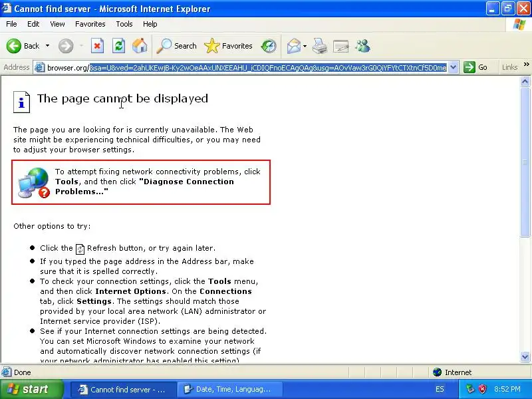This screenshot has height=399, width=532.
Task: Print the page with the printer icon
Action: [320, 46]
